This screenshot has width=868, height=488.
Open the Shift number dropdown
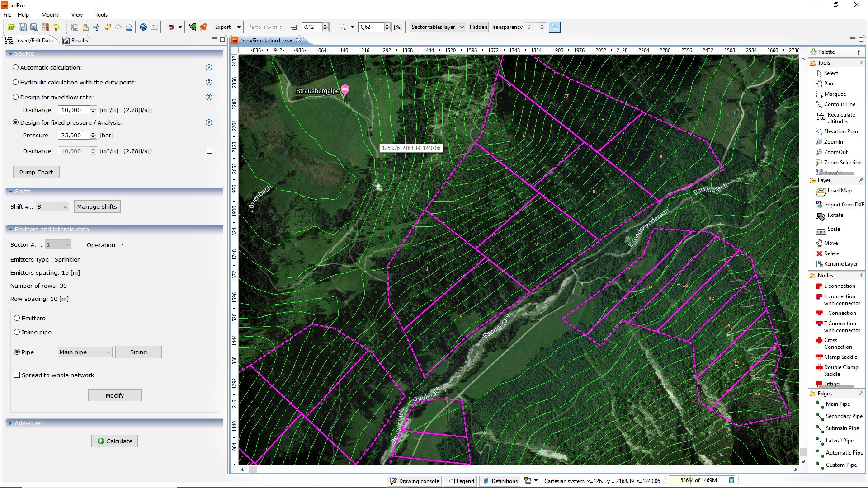52,206
